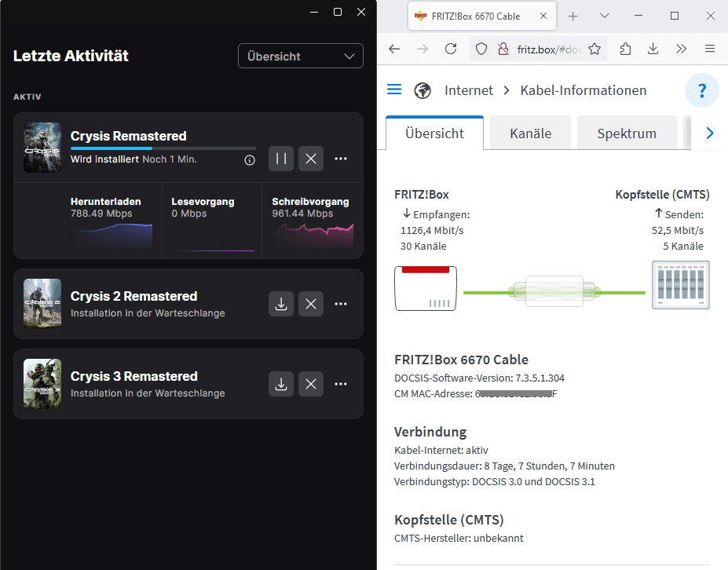Open Firefox list all tabs dropdown

pyautogui.click(x=604, y=16)
